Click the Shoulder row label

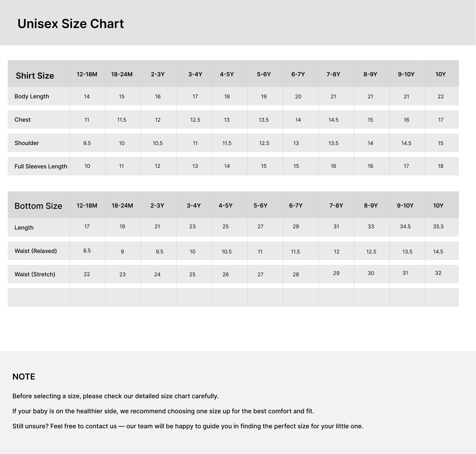27,143
